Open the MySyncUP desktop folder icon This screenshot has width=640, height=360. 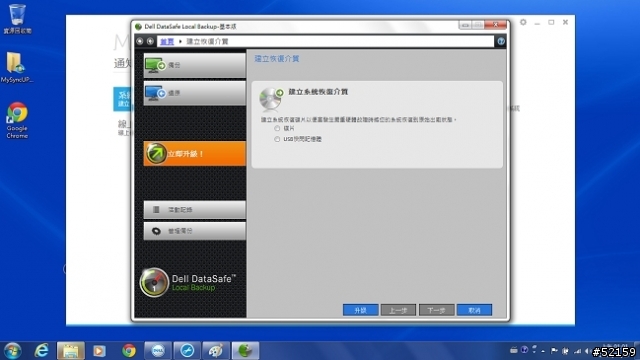tap(17, 67)
